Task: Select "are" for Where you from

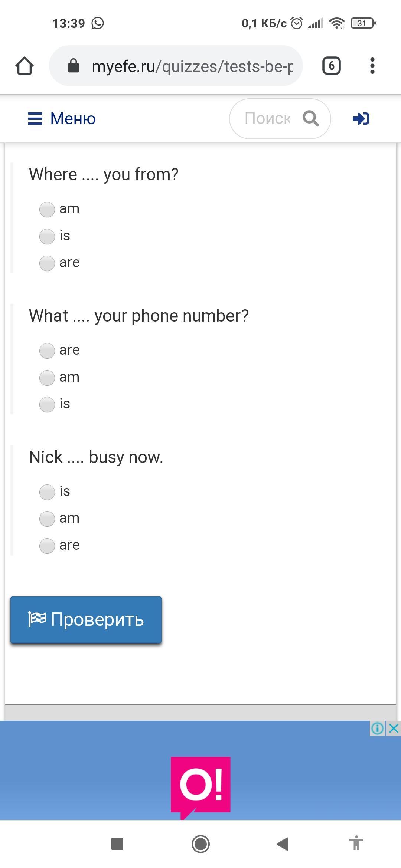Action: tap(47, 263)
